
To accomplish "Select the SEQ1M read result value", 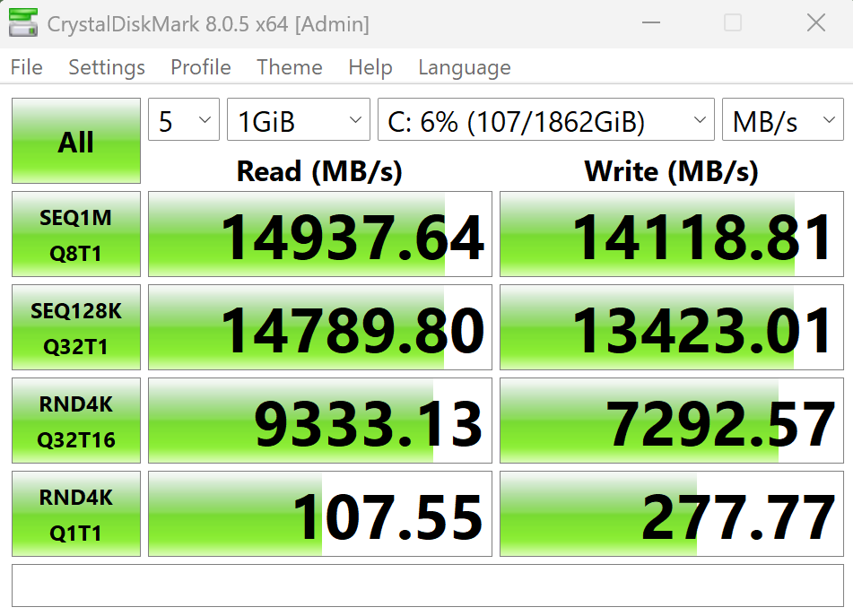I will (x=319, y=234).
